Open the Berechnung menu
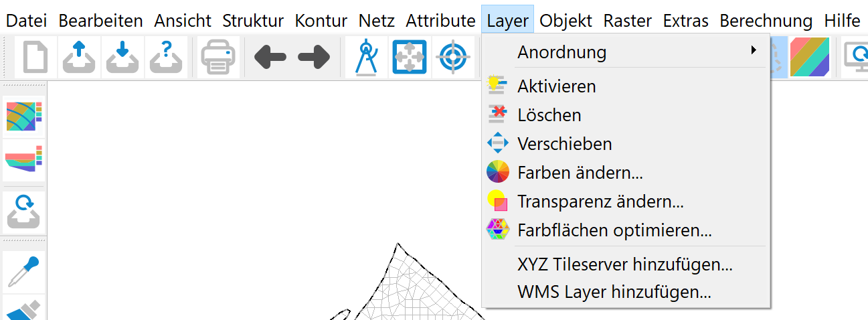868x320 pixels. tap(766, 21)
